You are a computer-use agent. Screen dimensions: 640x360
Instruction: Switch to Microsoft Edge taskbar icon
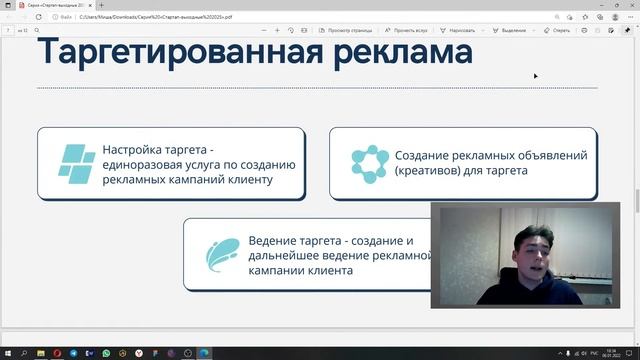(x=204, y=353)
